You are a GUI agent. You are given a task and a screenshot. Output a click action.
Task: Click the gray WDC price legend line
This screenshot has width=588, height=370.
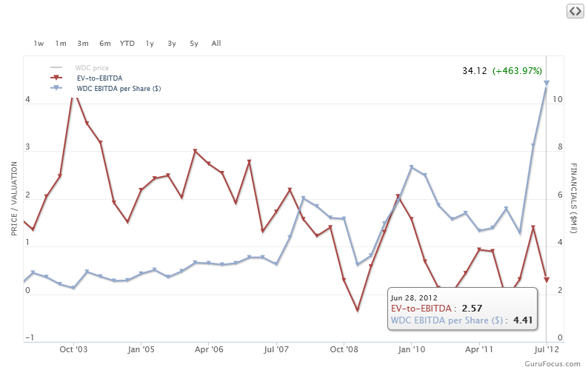(x=56, y=68)
